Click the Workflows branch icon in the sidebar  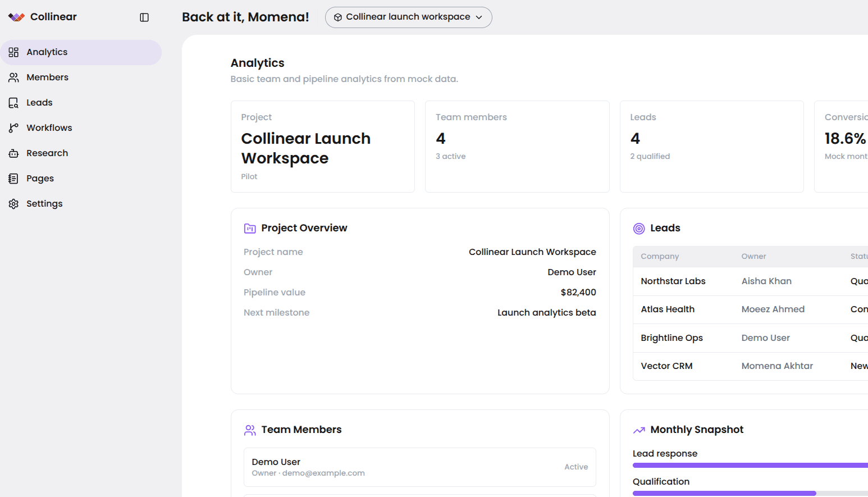(x=13, y=128)
